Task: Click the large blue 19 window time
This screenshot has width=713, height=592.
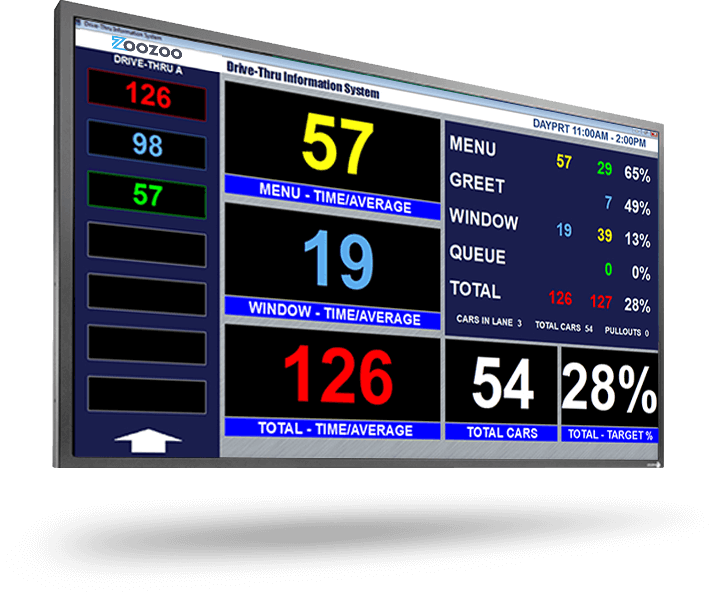Action: click(x=333, y=259)
